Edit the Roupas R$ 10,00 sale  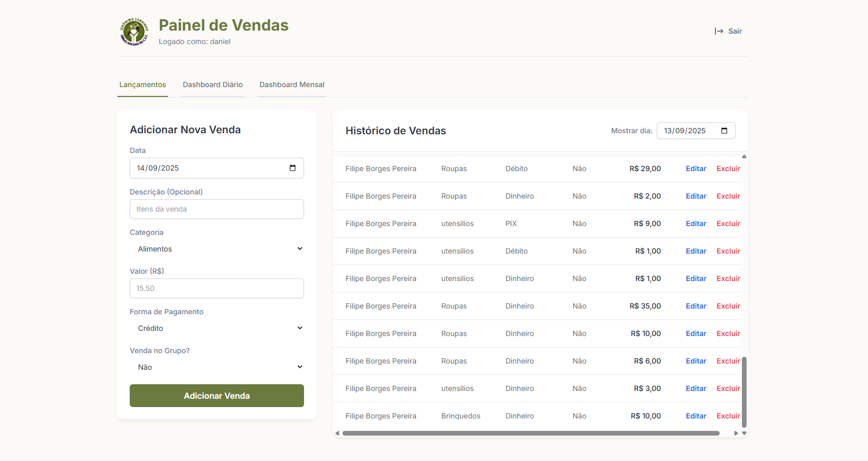(x=696, y=333)
